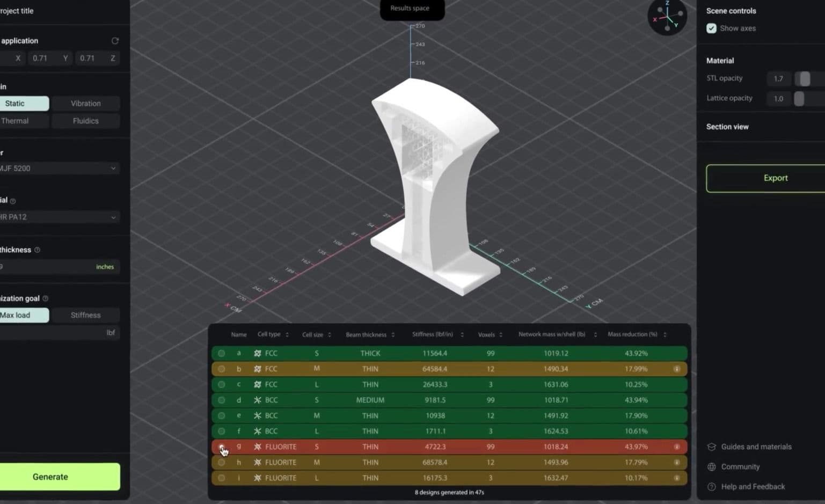This screenshot has height=504, width=825.
Task: Click the Generate button
Action: tap(50, 477)
